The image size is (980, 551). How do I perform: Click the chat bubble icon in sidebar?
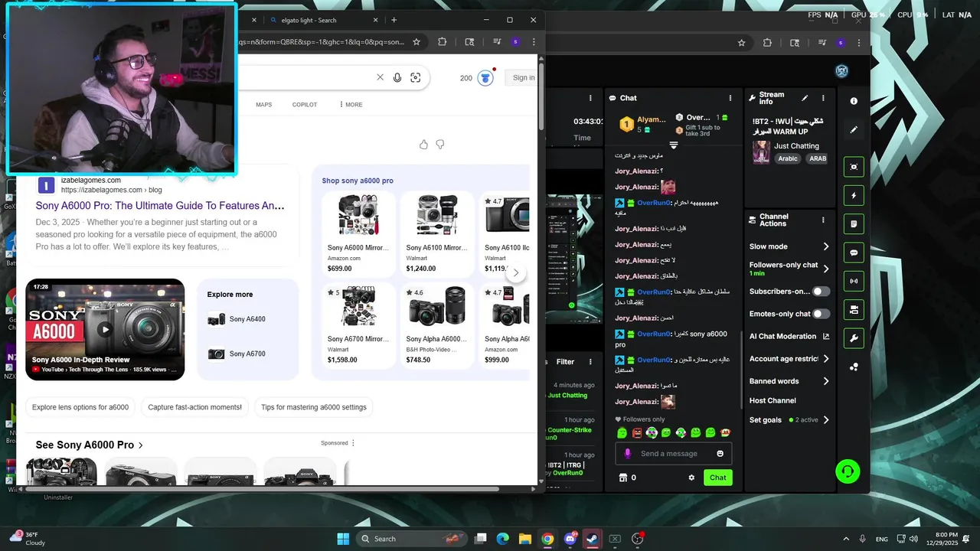(x=854, y=253)
